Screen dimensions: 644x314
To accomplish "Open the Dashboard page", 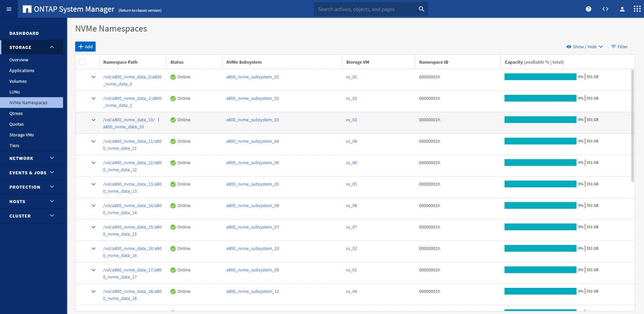I will [x=24, y=33].
